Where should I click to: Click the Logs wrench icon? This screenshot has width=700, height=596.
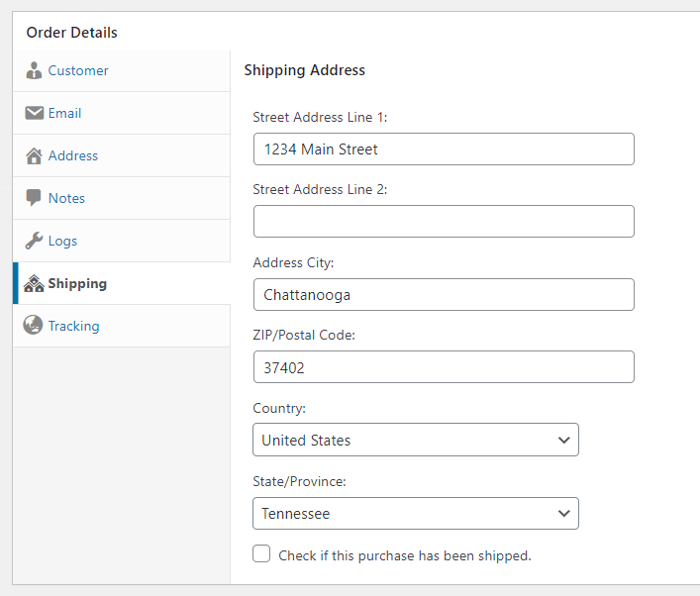34,241
